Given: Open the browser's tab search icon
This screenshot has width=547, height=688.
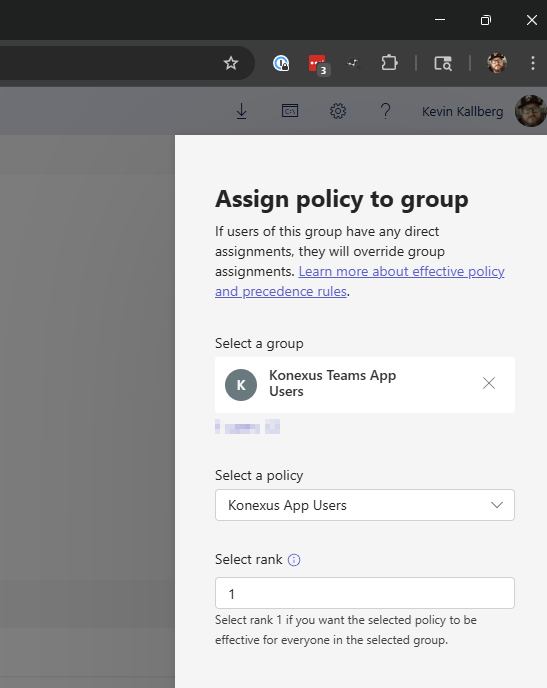Looking at the screenshot, I should tap(443, 63).
